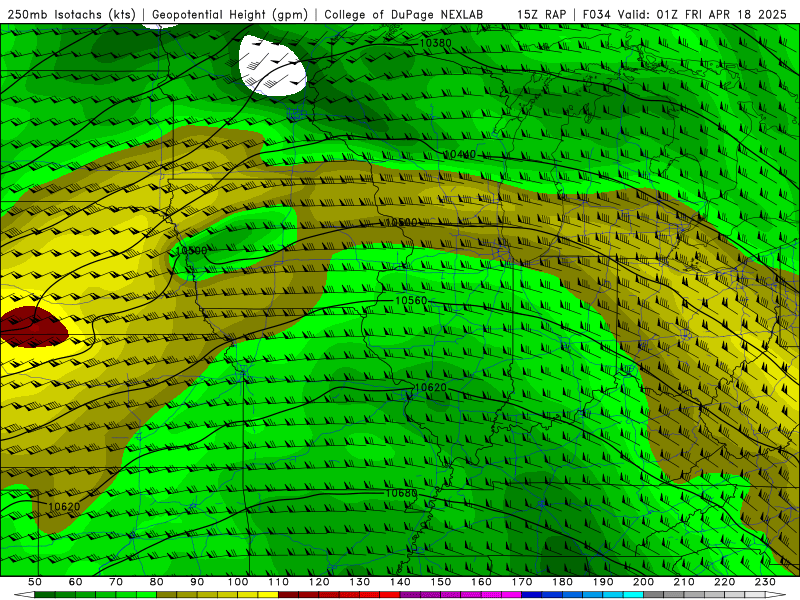Click the 200 label on the color scale

point(643,582)
